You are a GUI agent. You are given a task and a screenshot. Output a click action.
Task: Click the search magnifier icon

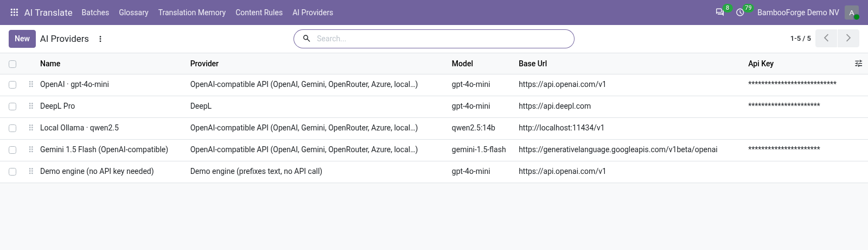307,39
